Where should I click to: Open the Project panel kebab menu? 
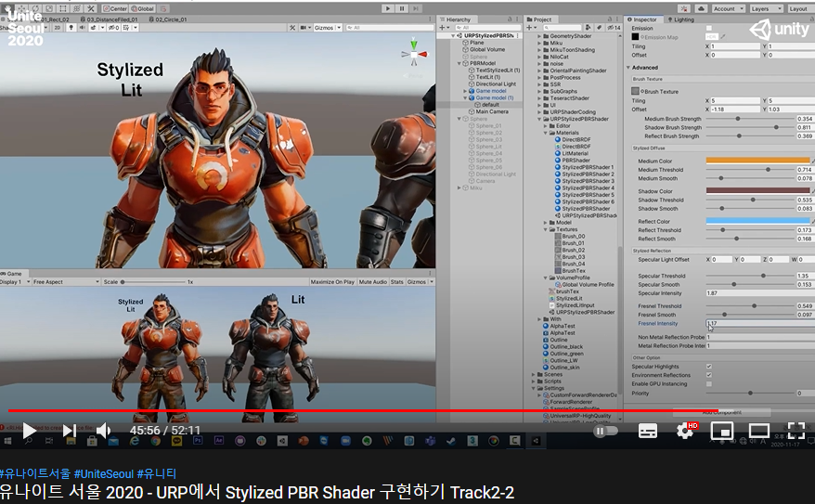617,19
